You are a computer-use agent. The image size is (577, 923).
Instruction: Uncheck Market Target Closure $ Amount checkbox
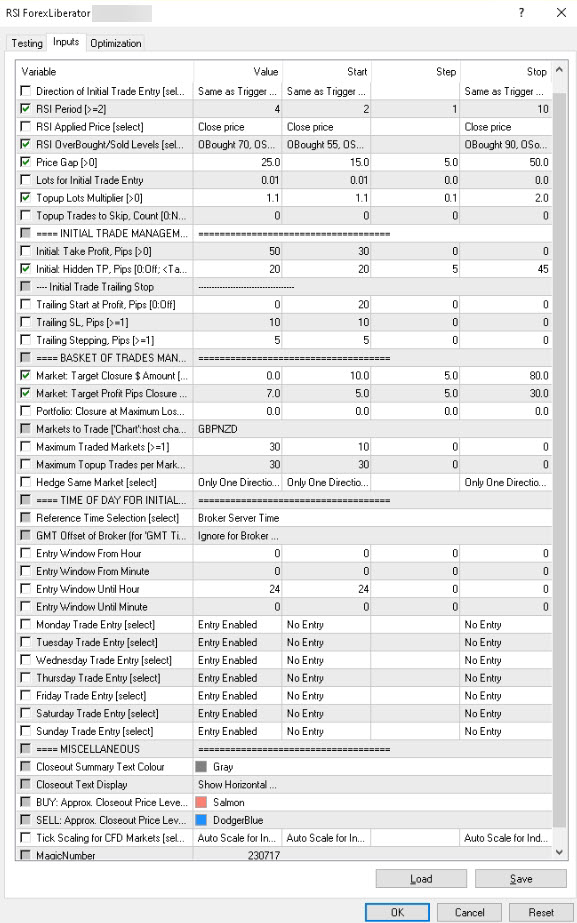coord(25,376)
